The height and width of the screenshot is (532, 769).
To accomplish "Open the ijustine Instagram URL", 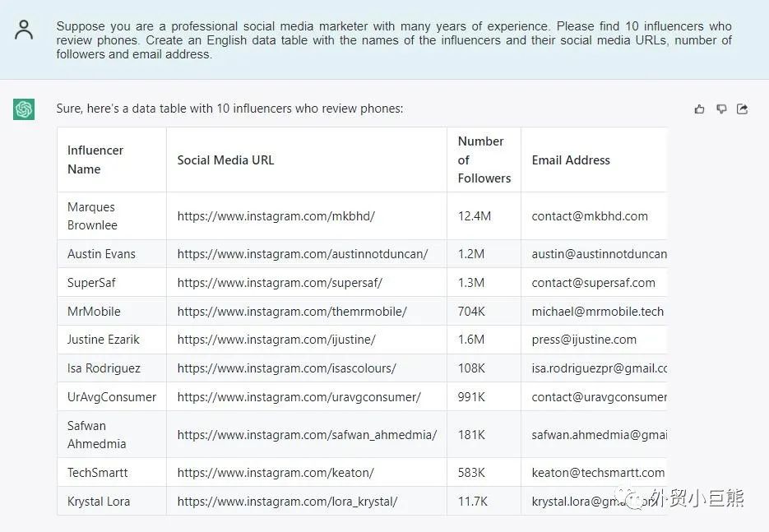I will [276, 340].
